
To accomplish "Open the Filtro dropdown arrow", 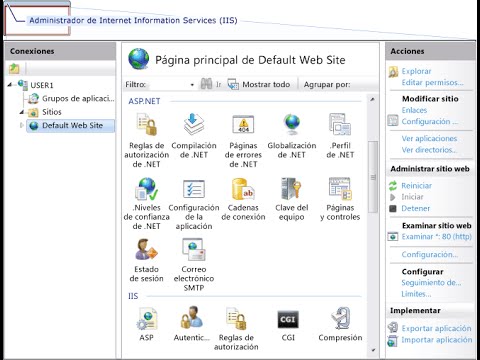I will 192,85.
